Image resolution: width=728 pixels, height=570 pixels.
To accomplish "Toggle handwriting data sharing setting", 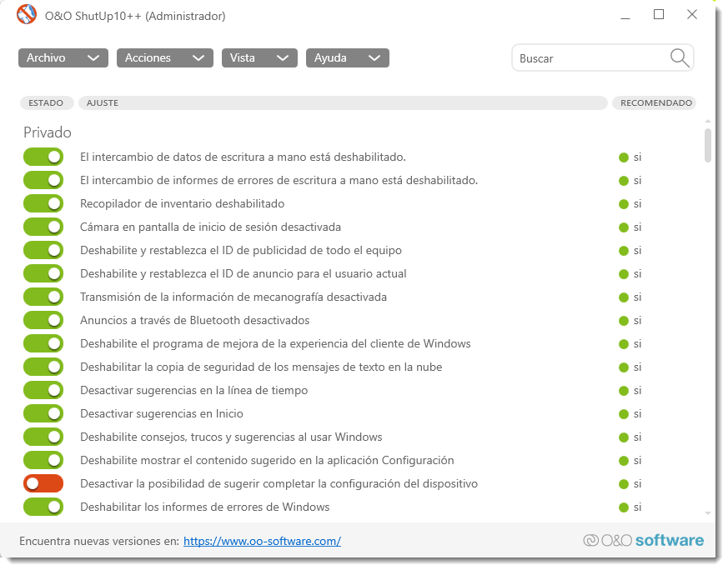I will click(43, 157).
